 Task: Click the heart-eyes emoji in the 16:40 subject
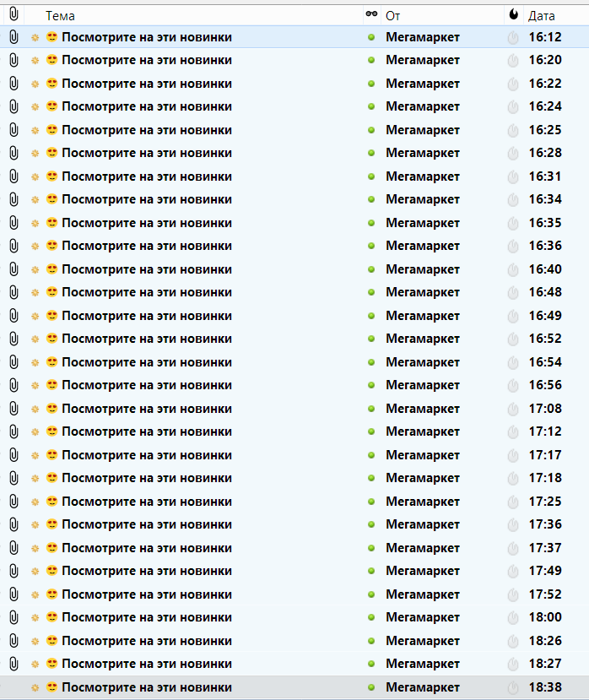click(x=52, y=269)
